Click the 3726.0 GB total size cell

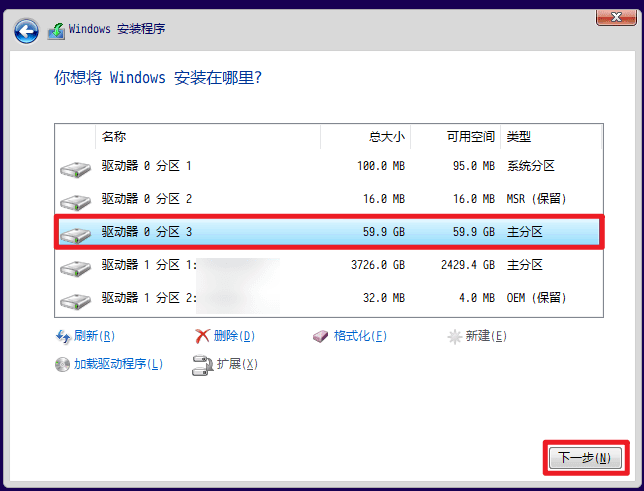[378, 265]
